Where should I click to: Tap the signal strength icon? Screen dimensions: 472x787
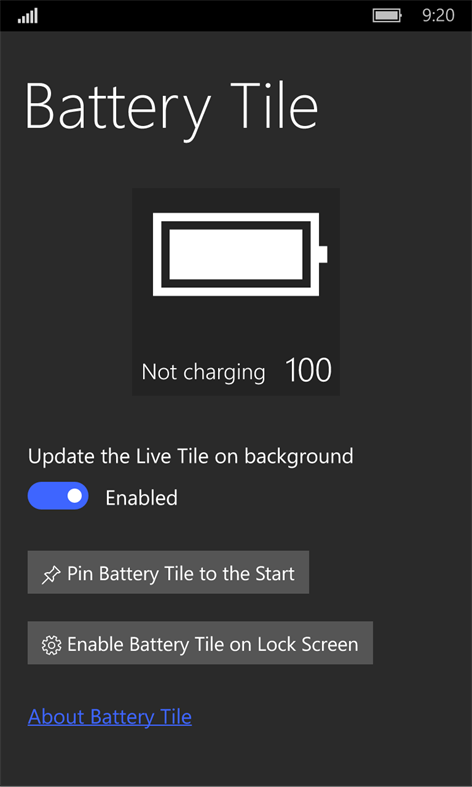point(28,16)
